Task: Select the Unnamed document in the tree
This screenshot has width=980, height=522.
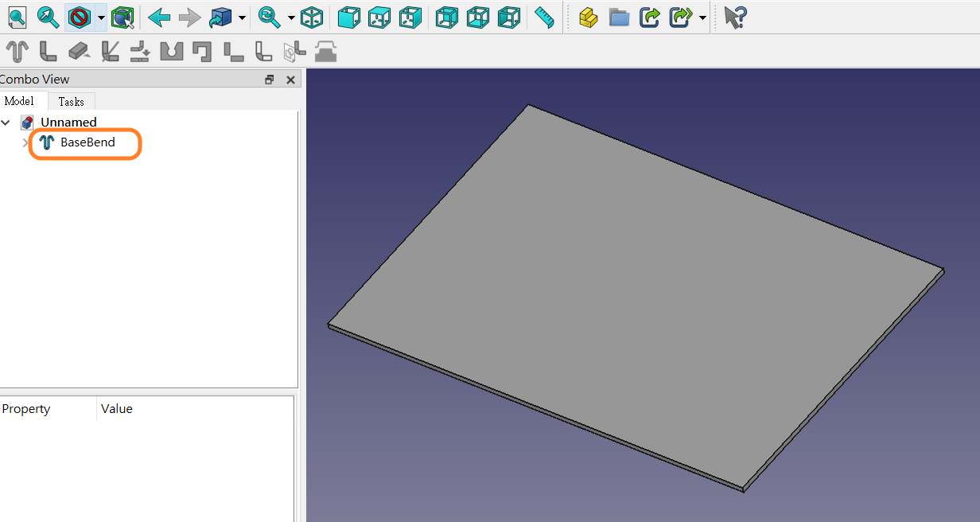Action: coord(68,123)
